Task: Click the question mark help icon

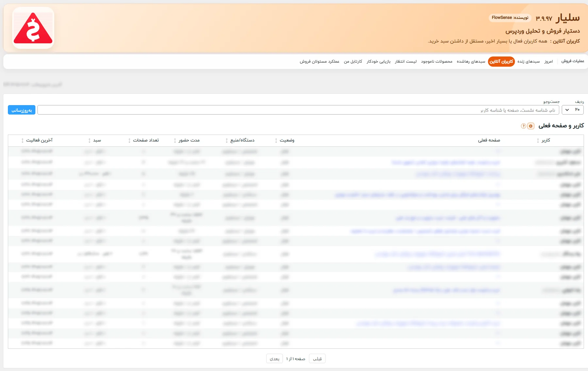Action: tap(524, 126)
